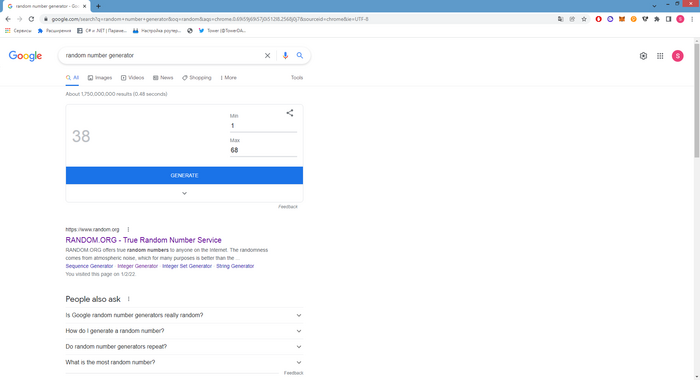Click the Google logo
Viewport: 700px width, 380px height.
[x=25, y=56]
